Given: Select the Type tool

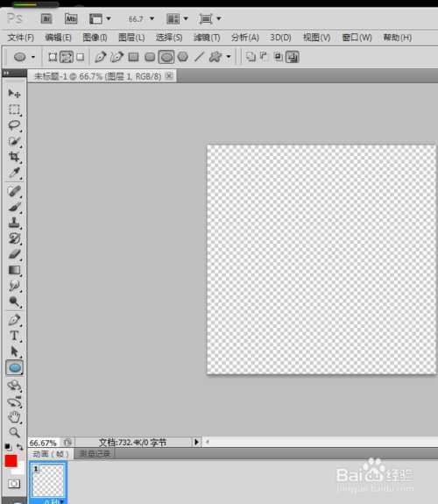Looking at the screenshot, I should coord(14,336).
